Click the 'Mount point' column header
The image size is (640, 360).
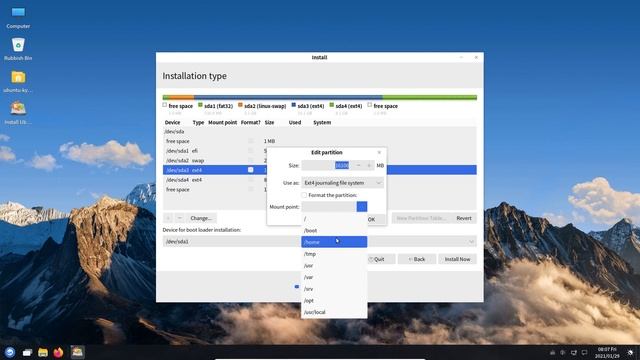point(222,122)
